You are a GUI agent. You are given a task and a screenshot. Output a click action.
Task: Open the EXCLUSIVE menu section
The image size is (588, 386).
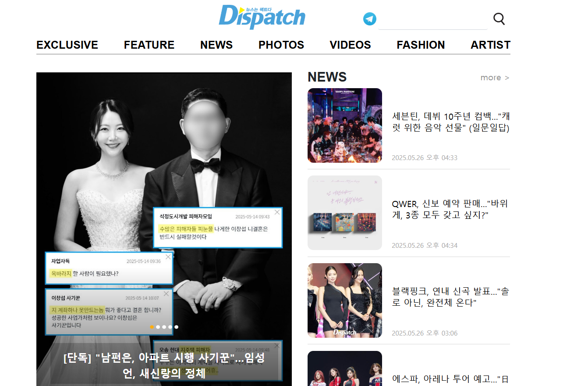(67, 45)
